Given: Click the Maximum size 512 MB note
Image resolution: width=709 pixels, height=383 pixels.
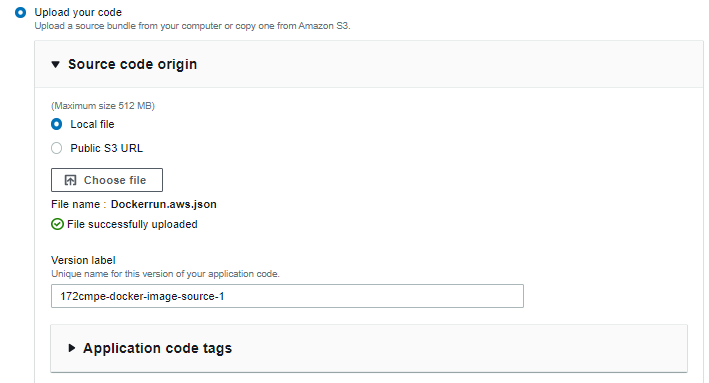Looking at the screenshot, I should (x=103, y=106).
